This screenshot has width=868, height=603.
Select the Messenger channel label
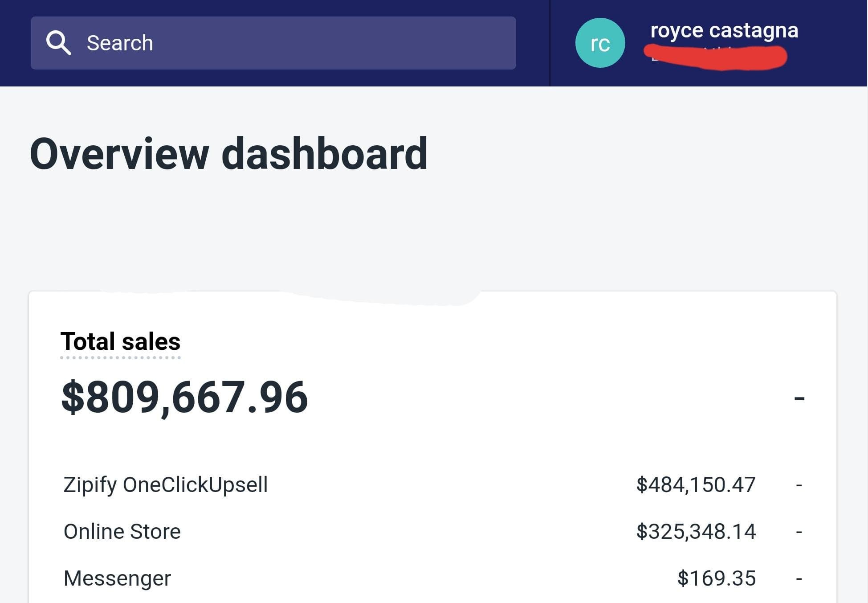coord(117,578)
